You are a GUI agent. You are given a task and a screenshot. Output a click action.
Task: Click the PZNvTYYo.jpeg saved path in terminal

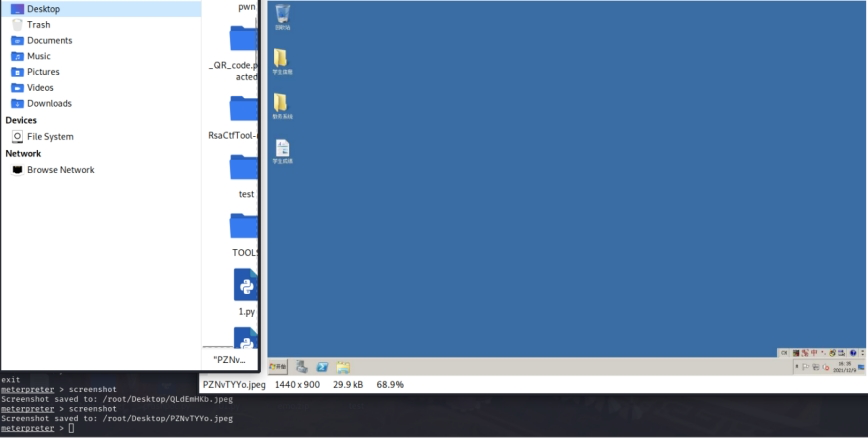pyautogui.click(x=168, y=418)
